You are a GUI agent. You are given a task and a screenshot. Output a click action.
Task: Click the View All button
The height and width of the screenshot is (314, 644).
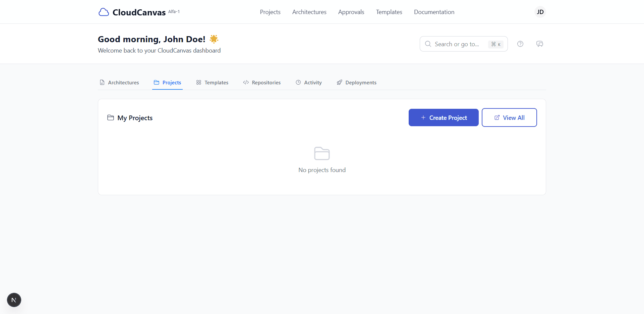(509, 117)
